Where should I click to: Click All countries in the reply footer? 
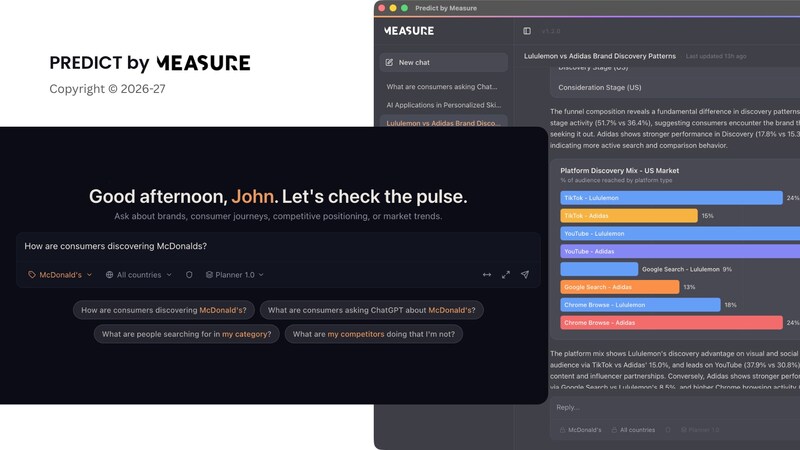click(633, 430)
